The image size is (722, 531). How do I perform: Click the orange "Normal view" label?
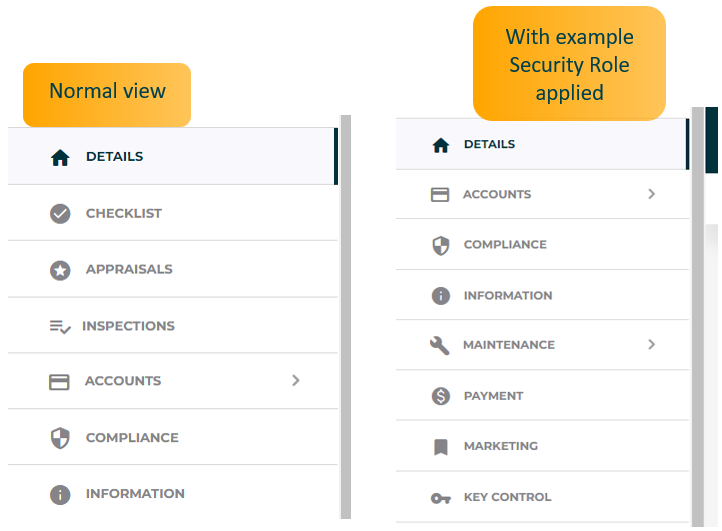coord(107,92)
